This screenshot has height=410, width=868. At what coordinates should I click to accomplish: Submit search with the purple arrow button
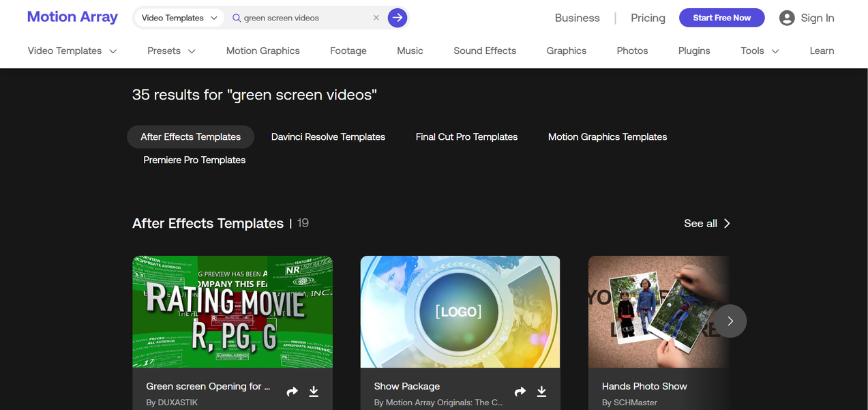[x=398, y=18]
